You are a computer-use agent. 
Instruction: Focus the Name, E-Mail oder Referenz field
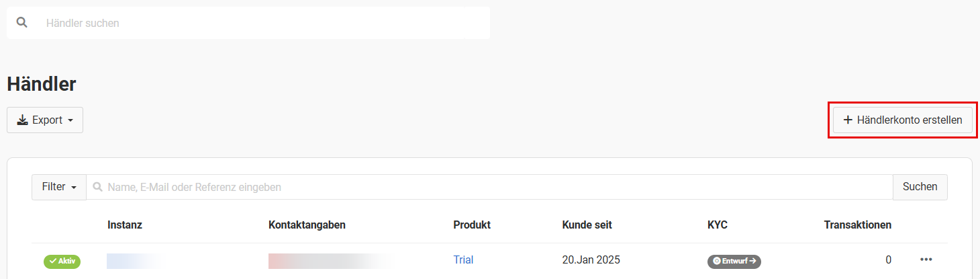489,187
